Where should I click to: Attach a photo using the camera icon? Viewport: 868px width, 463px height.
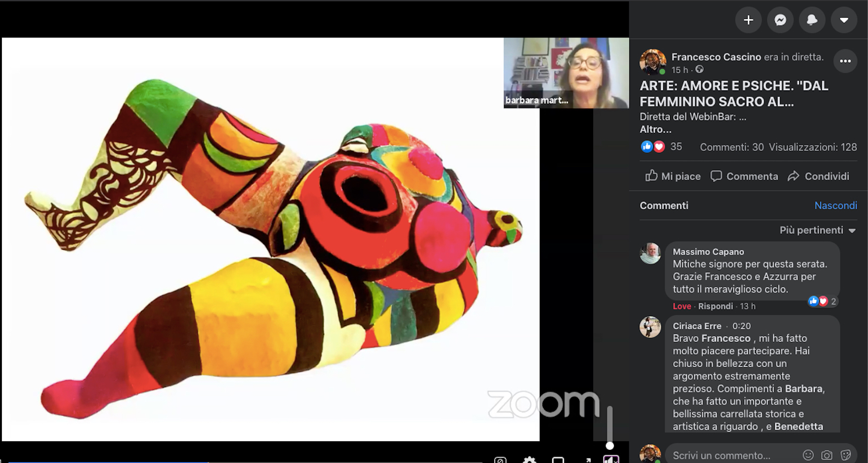827,455
